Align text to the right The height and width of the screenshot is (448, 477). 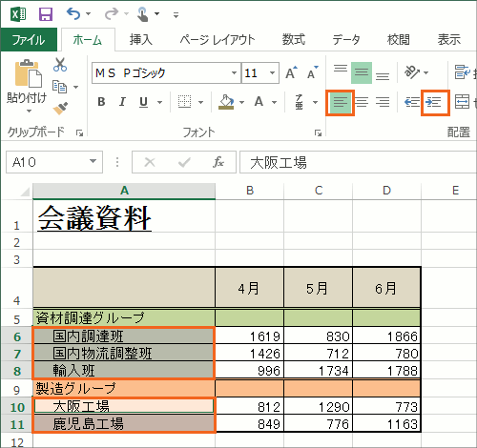click(383, 102)
